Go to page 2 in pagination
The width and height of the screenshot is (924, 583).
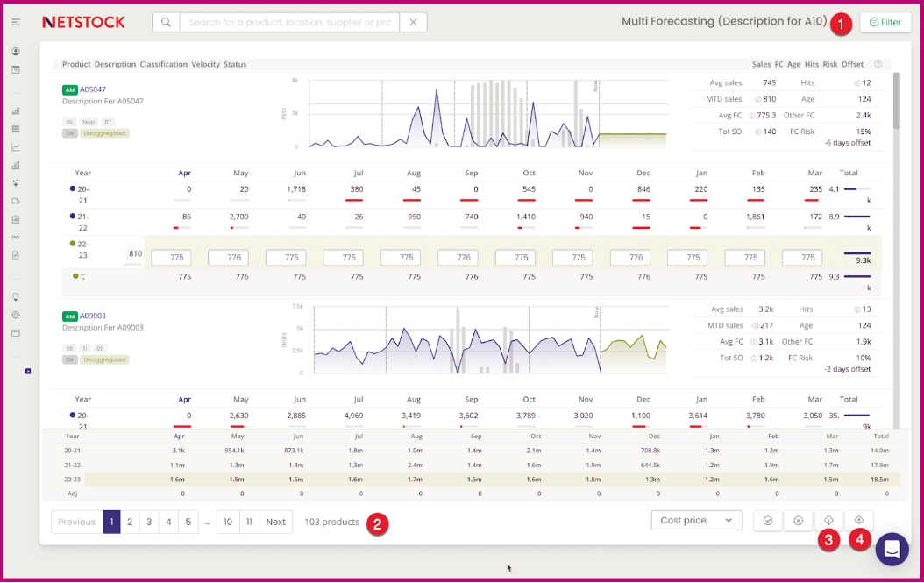130,522
